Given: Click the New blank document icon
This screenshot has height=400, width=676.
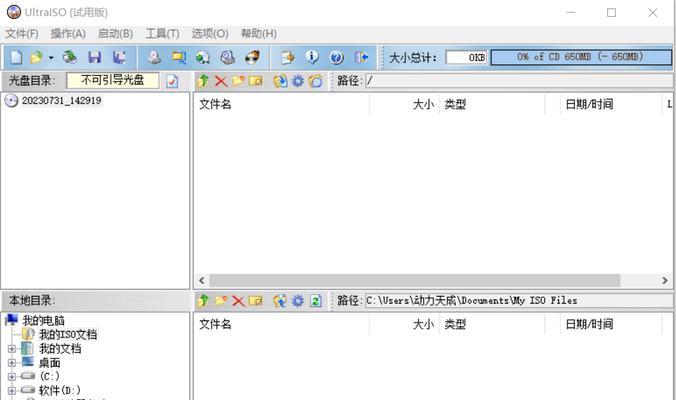Looking at the screenshot, I should (x=16, y=57).
